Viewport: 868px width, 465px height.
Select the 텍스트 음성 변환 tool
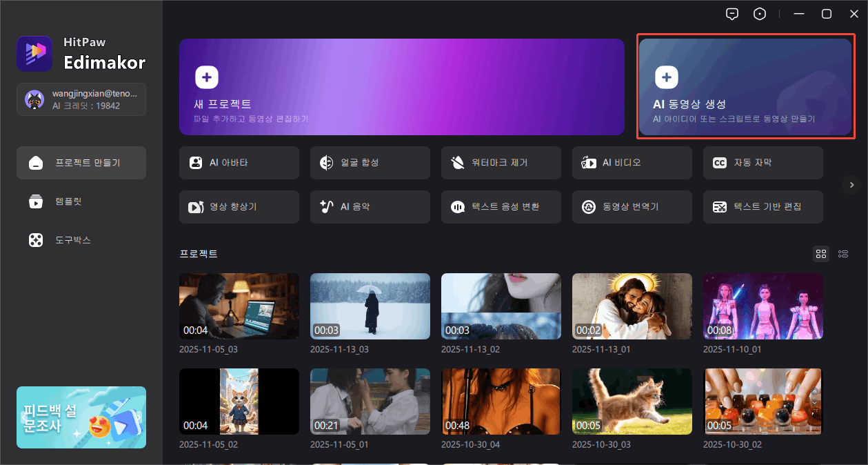pyautogui.click(x=501, y=207)
